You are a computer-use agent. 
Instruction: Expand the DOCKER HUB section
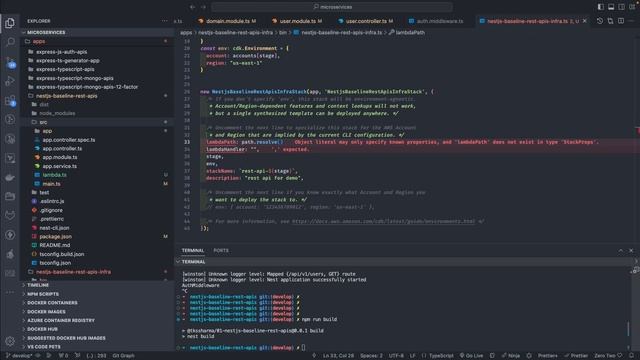tap(97, 329)
